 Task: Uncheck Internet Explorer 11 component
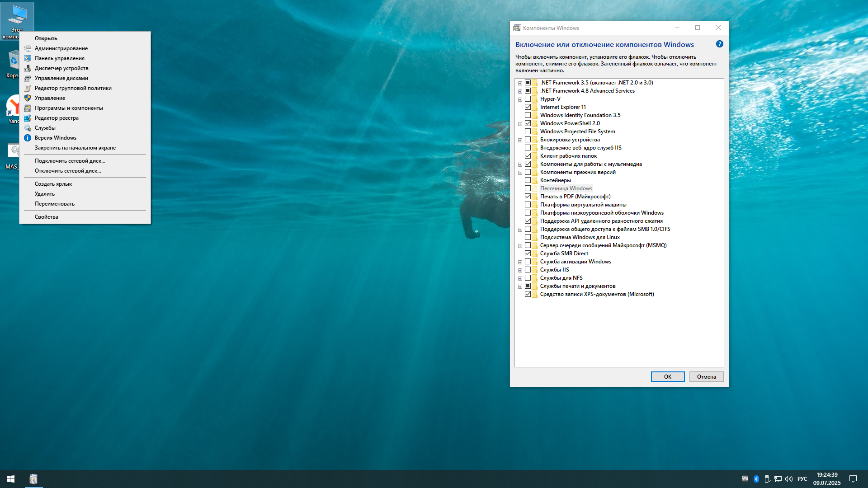coord(528,107)
